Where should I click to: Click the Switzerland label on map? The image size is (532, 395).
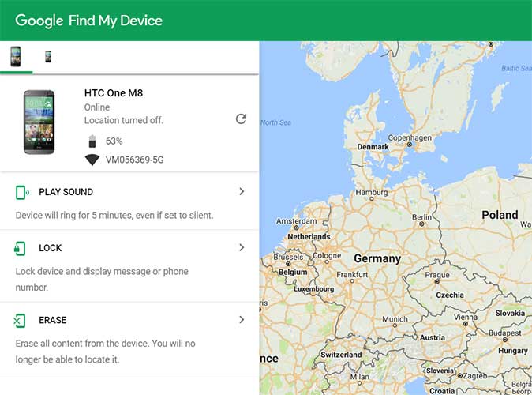341,355
